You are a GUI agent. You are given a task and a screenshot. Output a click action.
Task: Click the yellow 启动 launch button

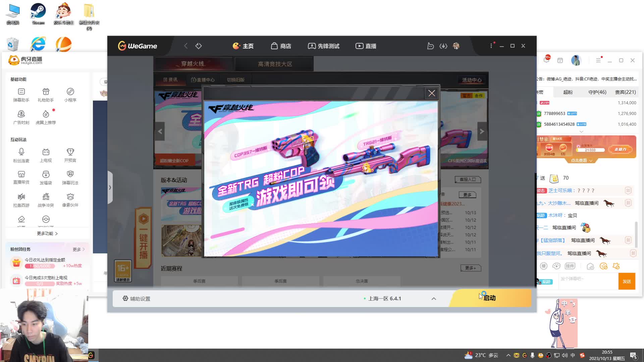coord(490,298)
